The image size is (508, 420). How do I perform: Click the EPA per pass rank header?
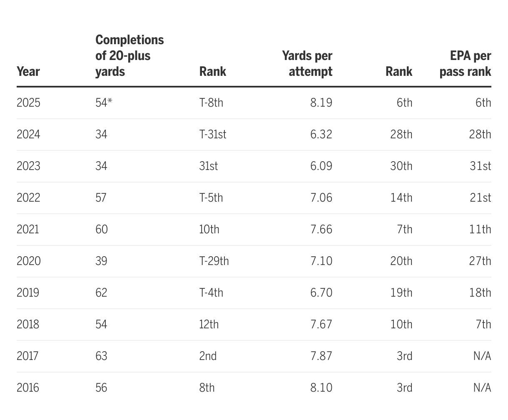click(x=465, y=63)
